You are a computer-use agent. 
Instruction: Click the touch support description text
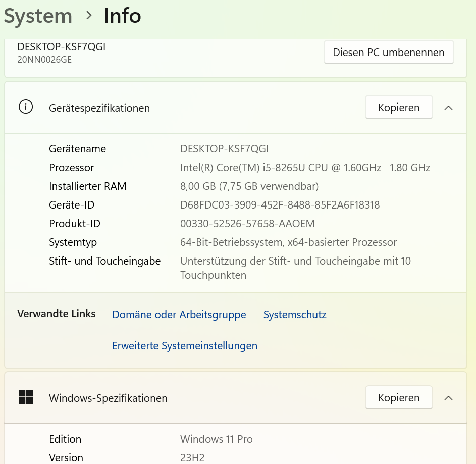pyautogui.click(x=295, y=268)
